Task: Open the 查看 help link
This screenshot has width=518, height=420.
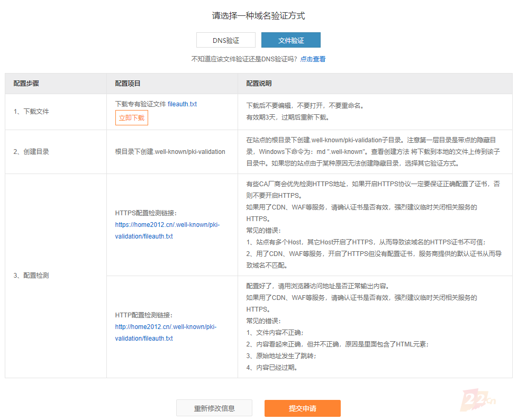Action: (x=319, y=59)
